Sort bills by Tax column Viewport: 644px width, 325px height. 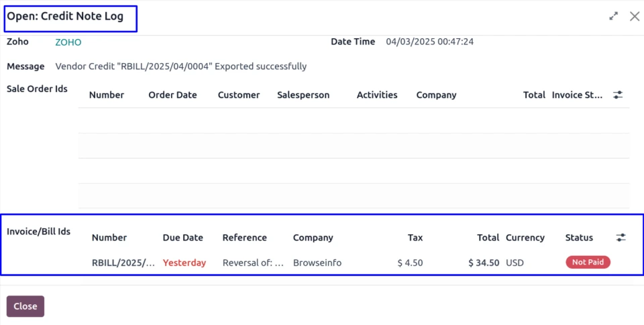(415, 238)
